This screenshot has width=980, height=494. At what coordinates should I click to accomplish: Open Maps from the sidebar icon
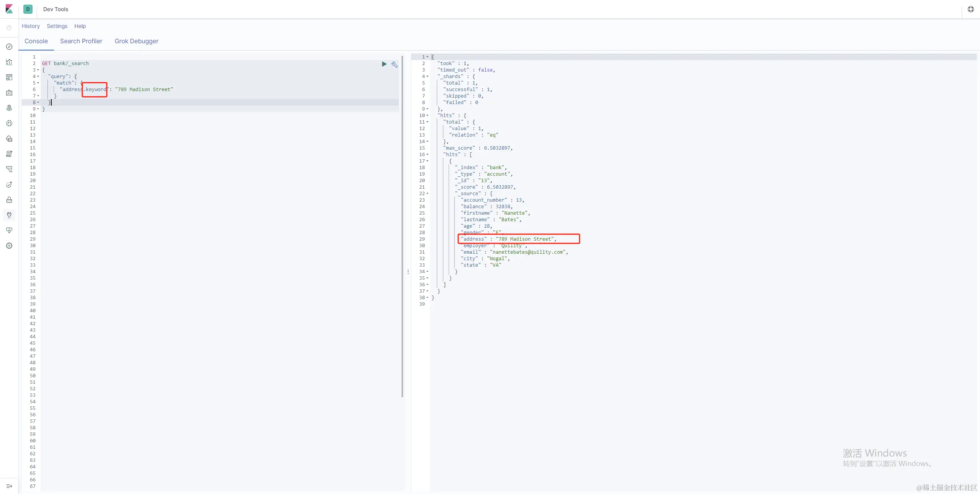click(x=9, y=108)
